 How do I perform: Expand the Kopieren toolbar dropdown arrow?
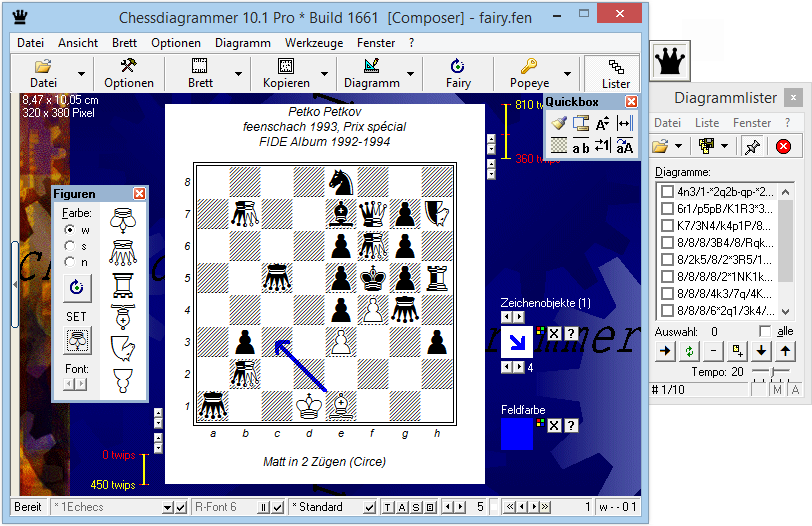pyautogui.click(x=324, y=74)
